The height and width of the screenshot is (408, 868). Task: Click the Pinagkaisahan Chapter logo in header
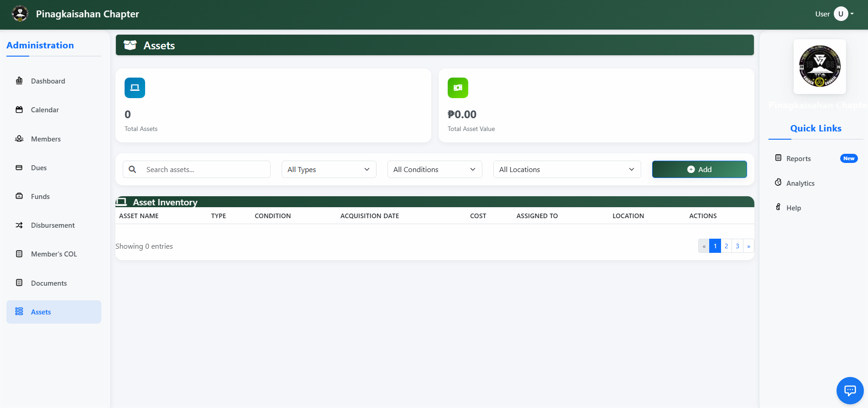(x=20, y=14)
